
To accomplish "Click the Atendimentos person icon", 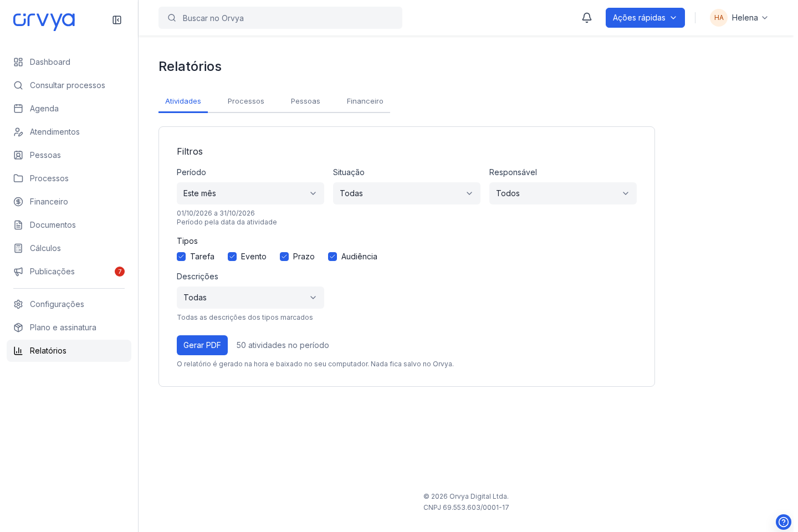I will point(18,132).
